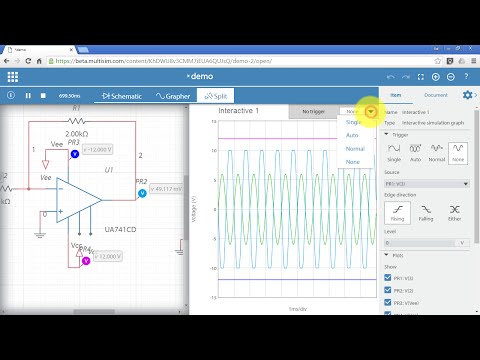Choose Single from trigger dropdown list
The width and height of the screenshot is (480, 360).
coord(354,122)
